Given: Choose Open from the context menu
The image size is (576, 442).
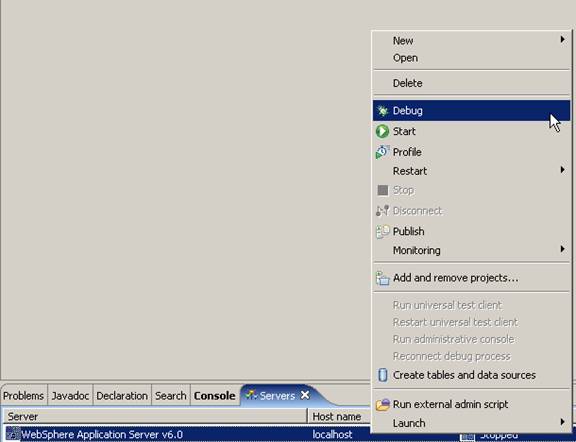Looking at the screenshot, I should point(405,58).
